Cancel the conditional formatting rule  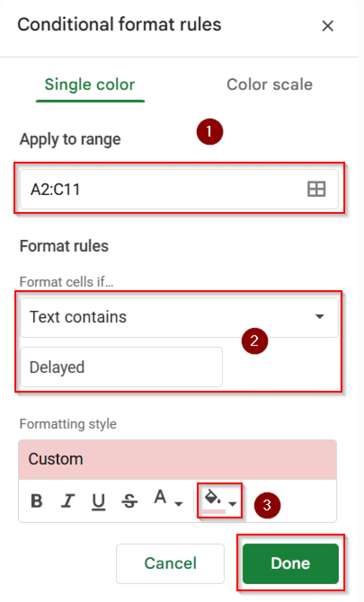coord(170,563)
